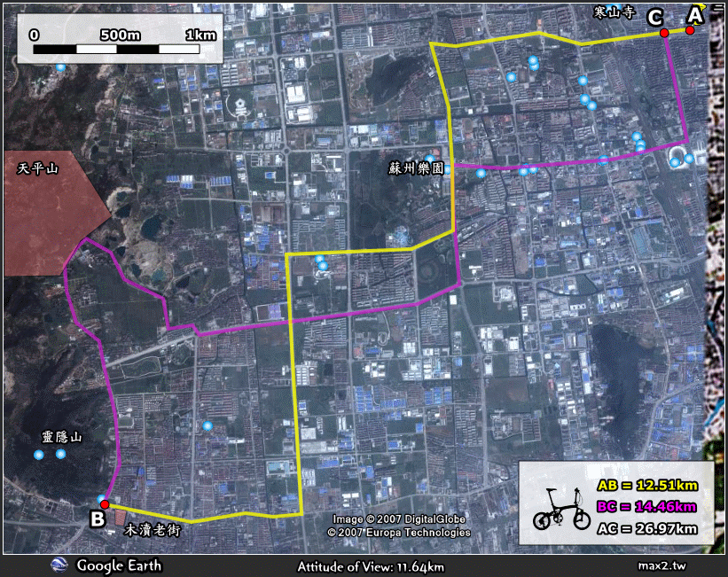Image resolution: width=728 pixels, height=577 pixels.
Task: Click the 木瀆老街 label near point B
Action: click(153, 530)
